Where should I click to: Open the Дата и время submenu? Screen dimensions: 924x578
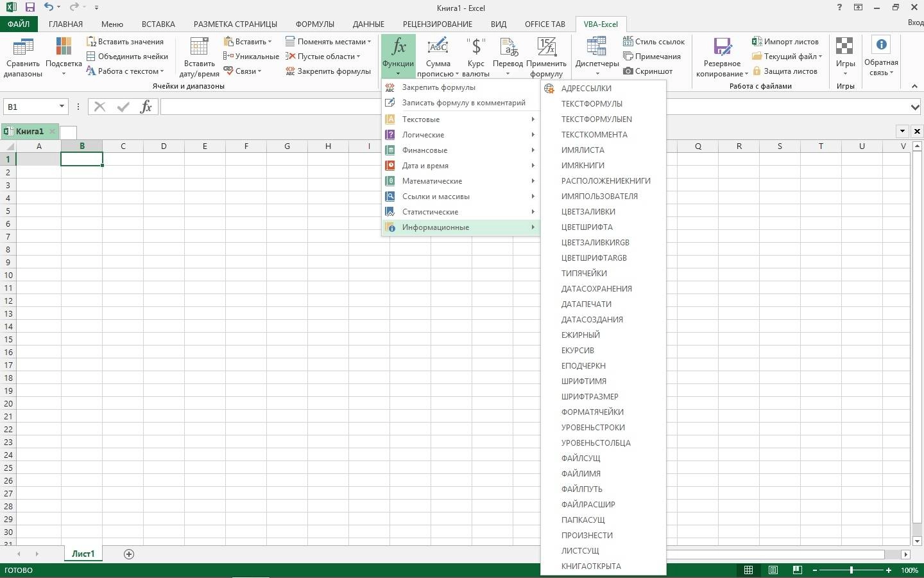click(461, 166)
